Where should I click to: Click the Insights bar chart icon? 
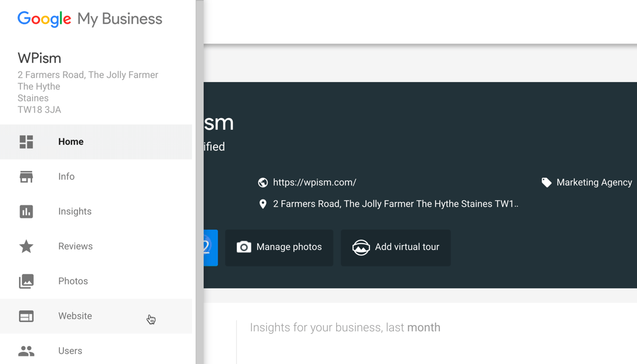[x=26, y=212]
